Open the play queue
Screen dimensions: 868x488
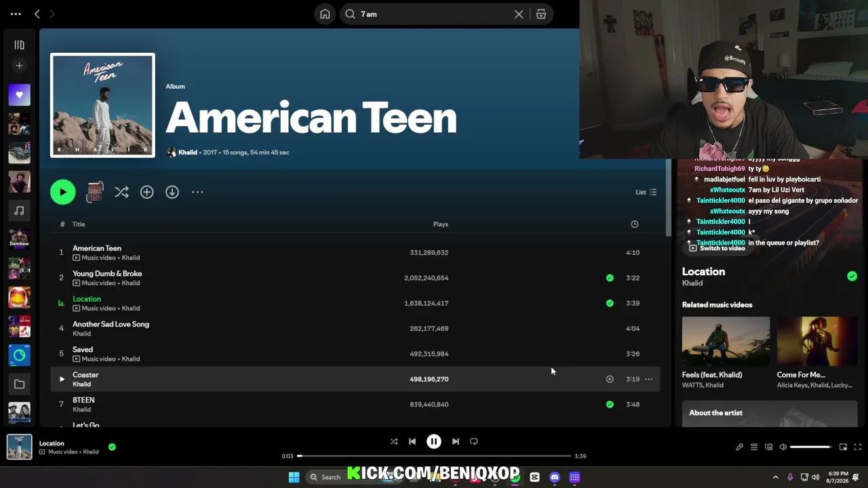click(x=753, y=447)
